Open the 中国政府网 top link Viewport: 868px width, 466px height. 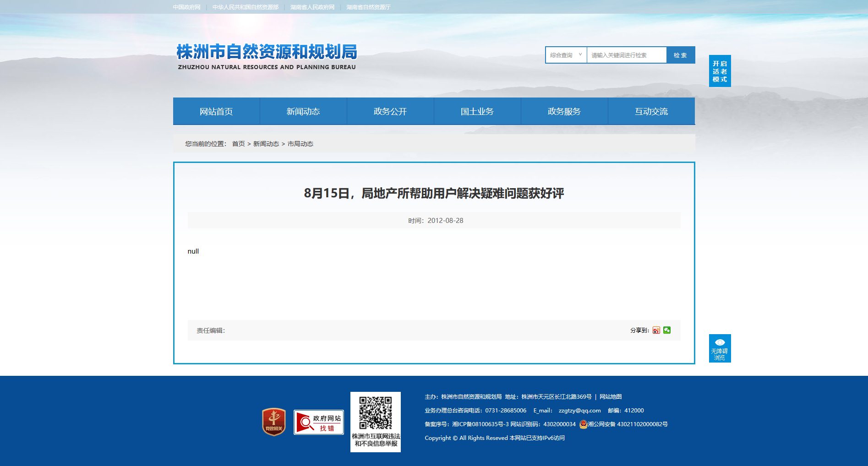click(187, 7)
